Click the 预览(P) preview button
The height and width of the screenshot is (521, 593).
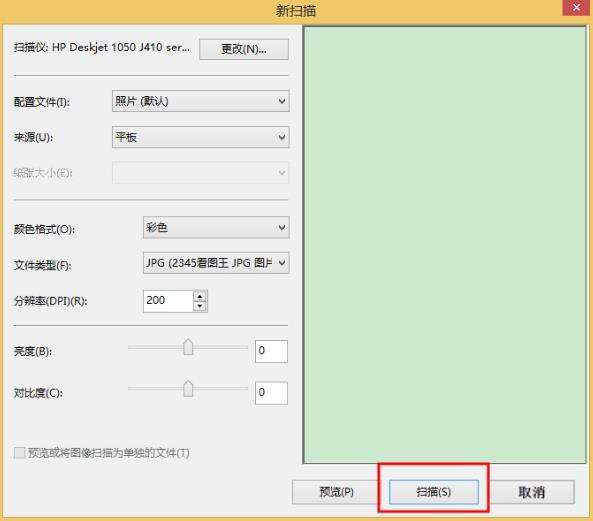pyautogui.click(x=335, y=492)
